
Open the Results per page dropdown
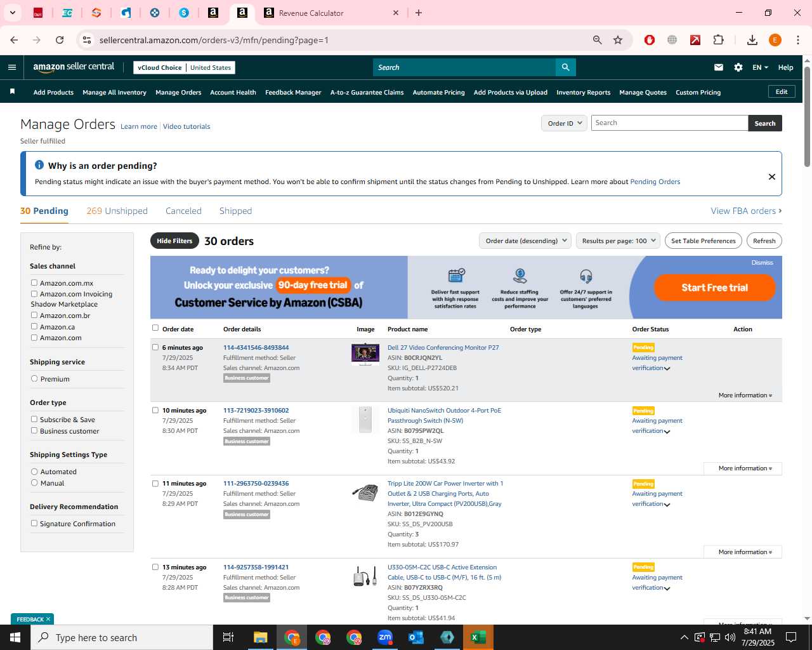pyautogui.click(x=618, y=241)
